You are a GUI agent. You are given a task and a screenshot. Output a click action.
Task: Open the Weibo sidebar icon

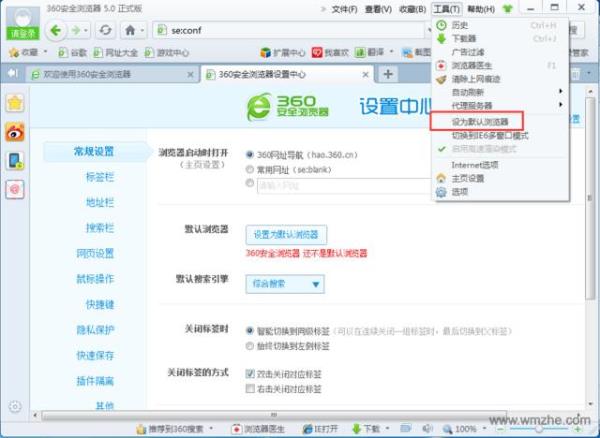(15, 132)
